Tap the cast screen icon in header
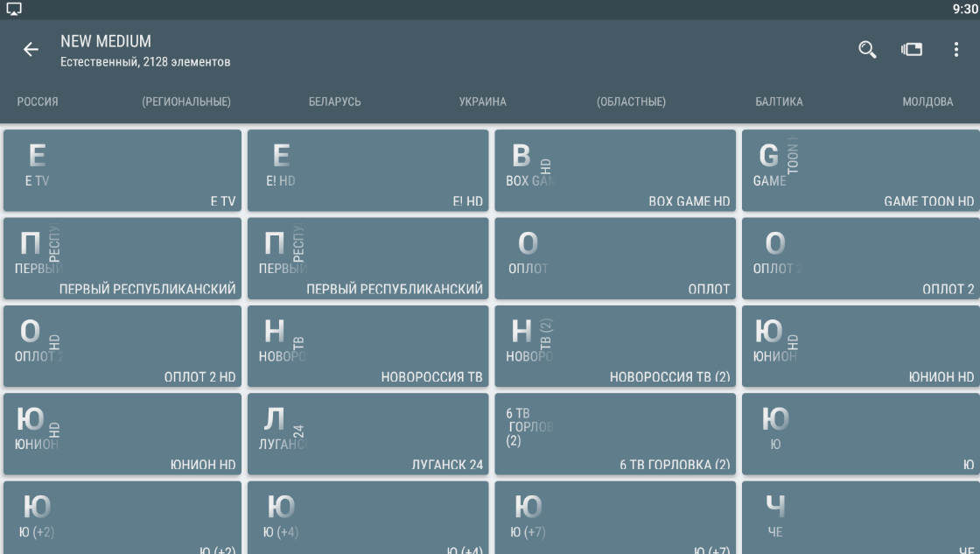 point(911,49)
